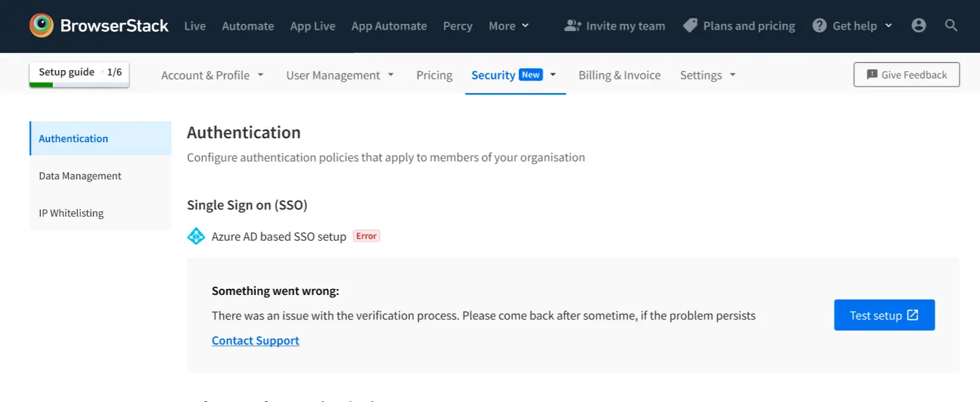The height and width of the screenshot is (402, 980).
Task: Expand the Settings dropdown
Action: [x=708, y=75]
